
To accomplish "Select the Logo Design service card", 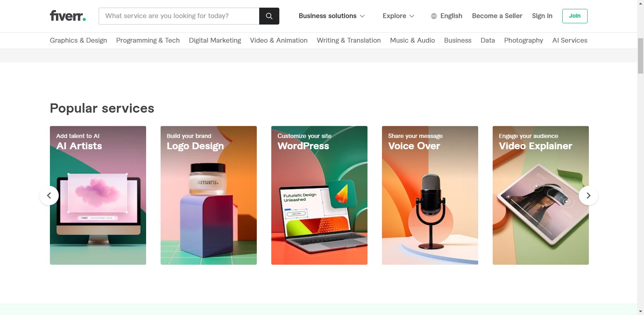I will coord(208,196).
